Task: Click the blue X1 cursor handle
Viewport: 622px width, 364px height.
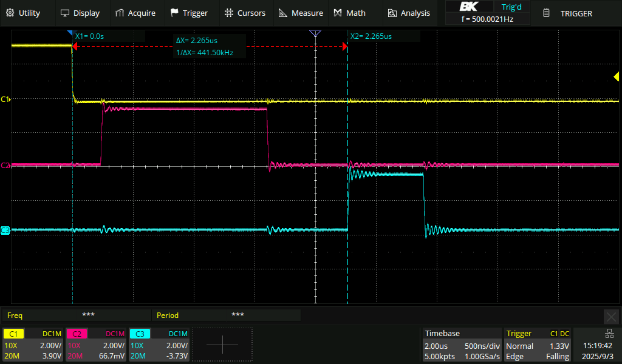Action: tap(70, 32)
